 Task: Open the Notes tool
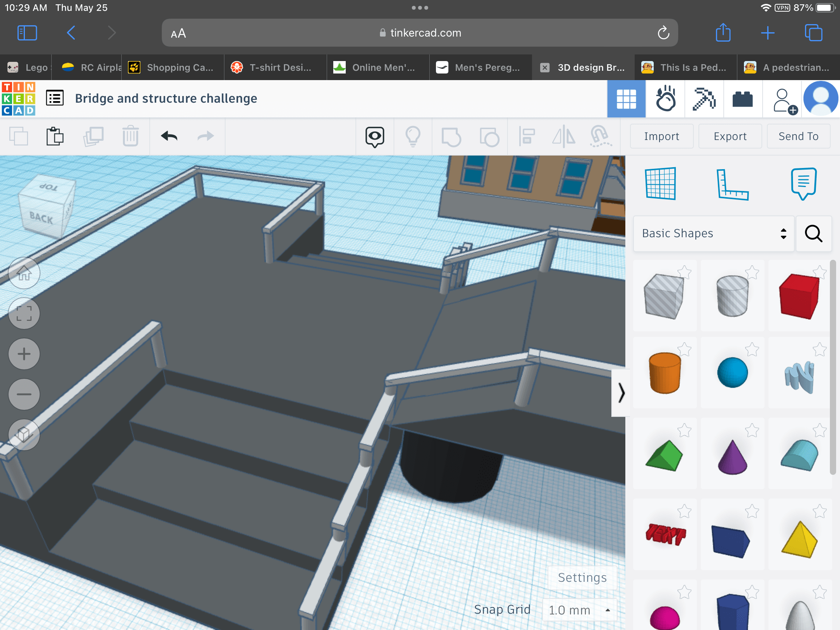[803, 184]
